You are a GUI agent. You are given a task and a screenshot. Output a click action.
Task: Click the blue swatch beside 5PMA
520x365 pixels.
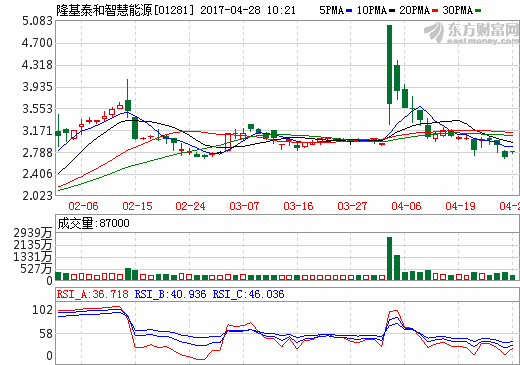click(349, 11)
